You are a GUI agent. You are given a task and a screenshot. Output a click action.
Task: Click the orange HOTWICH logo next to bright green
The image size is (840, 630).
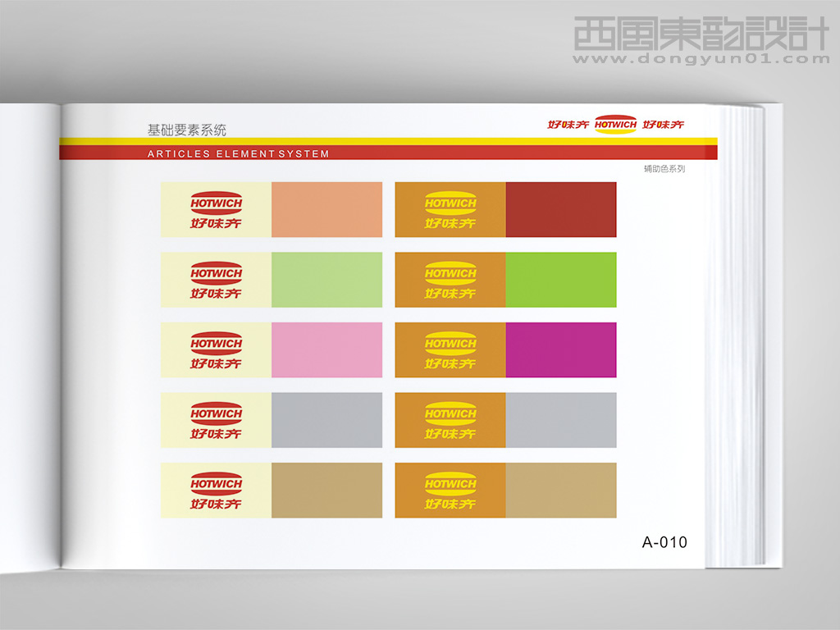point(450,279)
